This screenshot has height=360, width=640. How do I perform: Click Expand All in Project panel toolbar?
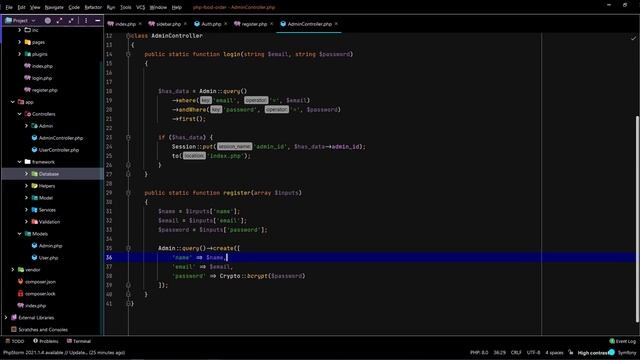[60, 20]
